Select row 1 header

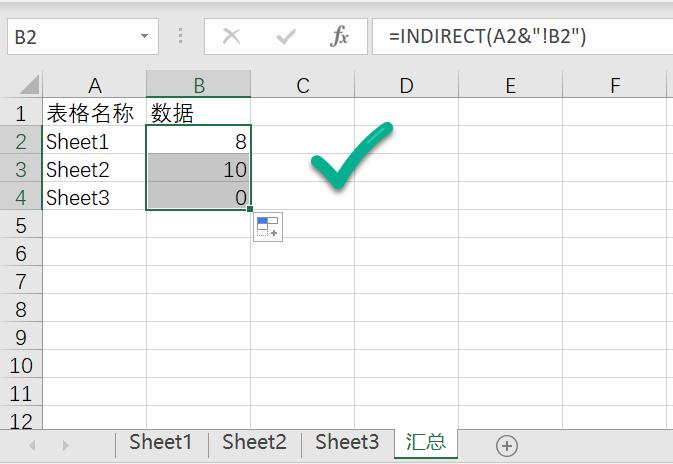(x=21, y=113)
